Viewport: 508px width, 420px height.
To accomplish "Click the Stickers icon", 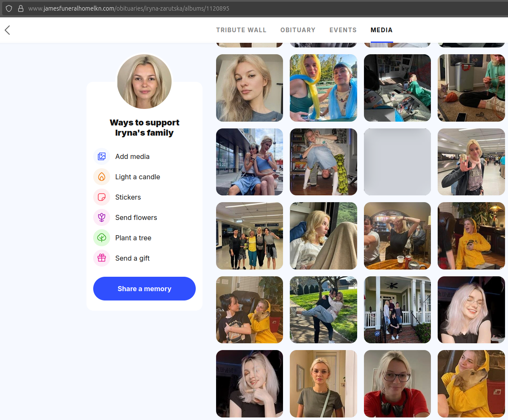I will (102, 197).
